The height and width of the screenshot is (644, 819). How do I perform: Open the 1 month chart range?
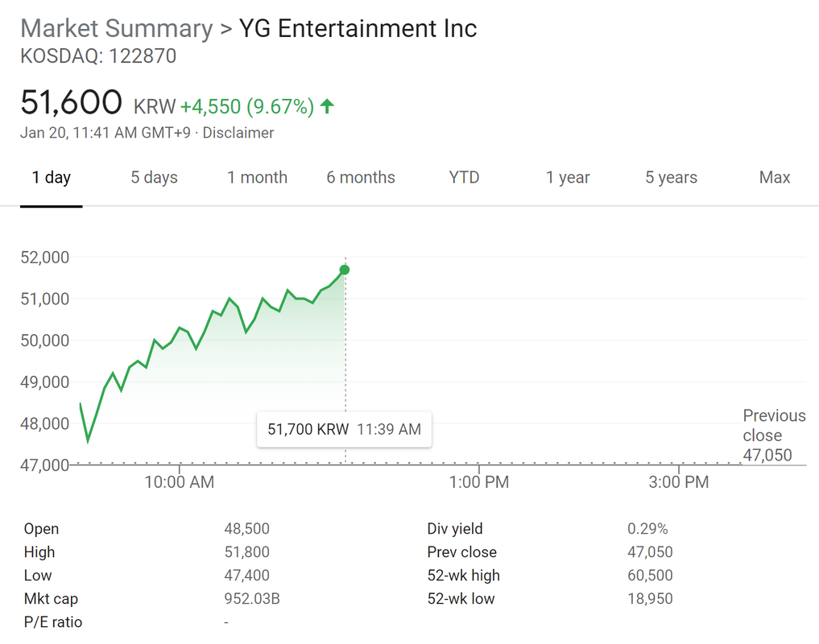[x=257, y=178]
